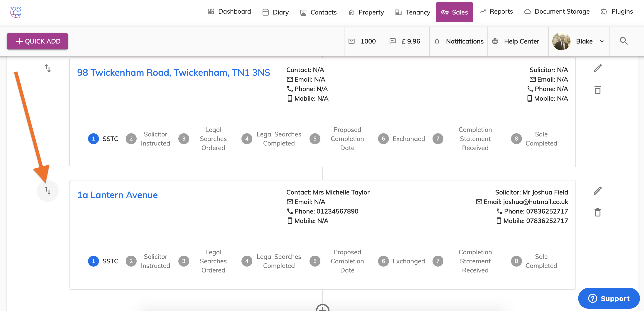Select step 8 Sale Completed for Twickenham Road

516,139
